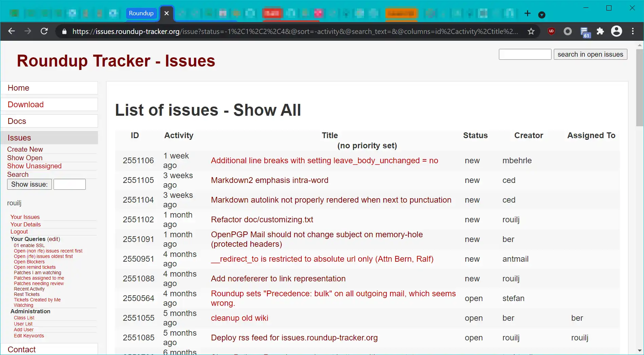The height and width of the screenshot is (355, 644).
Task: Open the Rest Tickets query
Action: pyautogui.click(x=27, y=294)
